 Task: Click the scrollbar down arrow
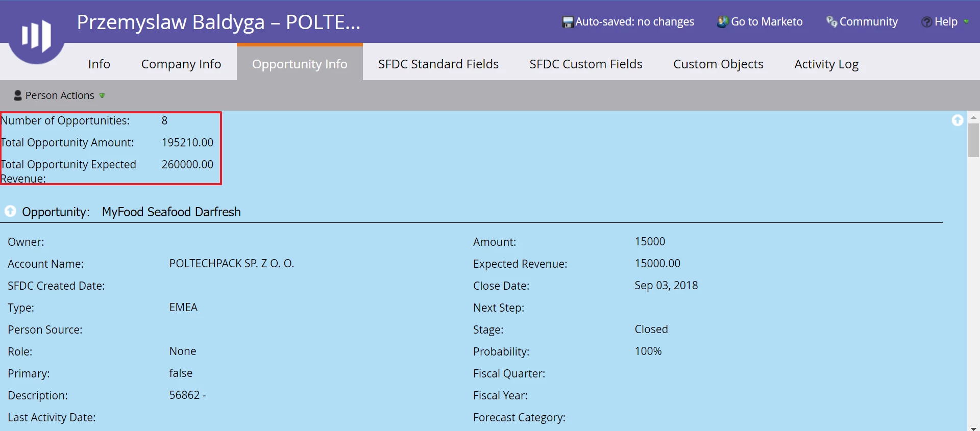click(973, 428)
